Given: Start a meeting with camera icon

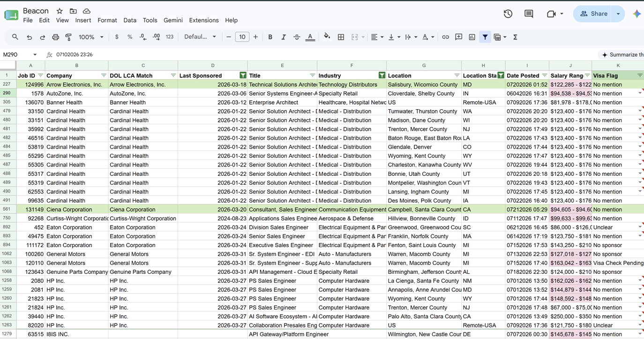Looking at the screenshot, I should click(551, 14).
